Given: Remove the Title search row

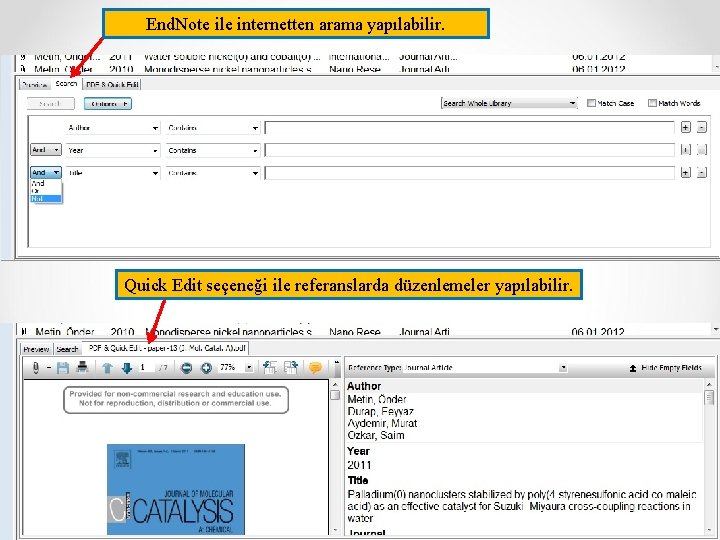Looking at the screenshot, I should point(702,173).
